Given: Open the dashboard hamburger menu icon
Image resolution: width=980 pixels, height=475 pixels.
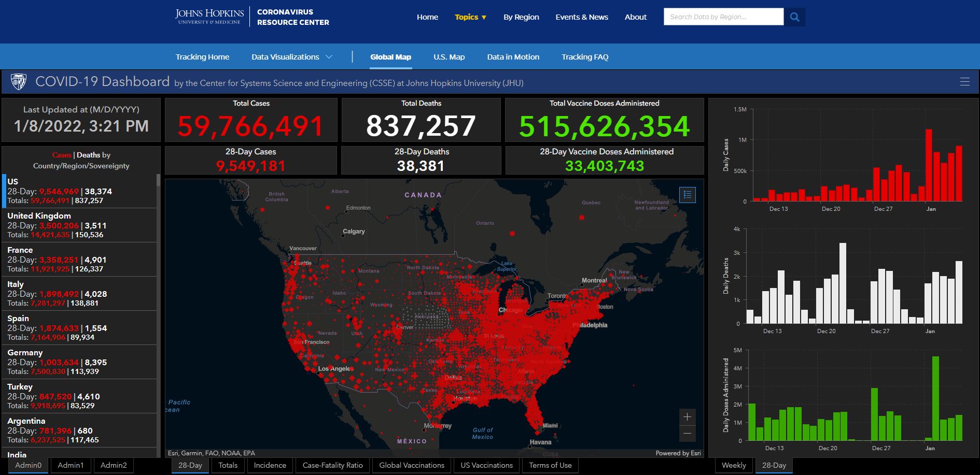Looking at the screenshot, I should point(964,82).
